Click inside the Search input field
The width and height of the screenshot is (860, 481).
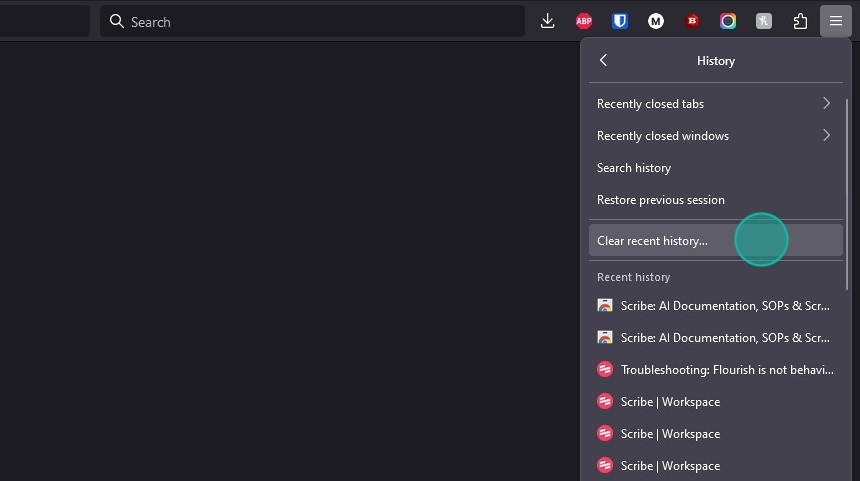tap(312, 21)
